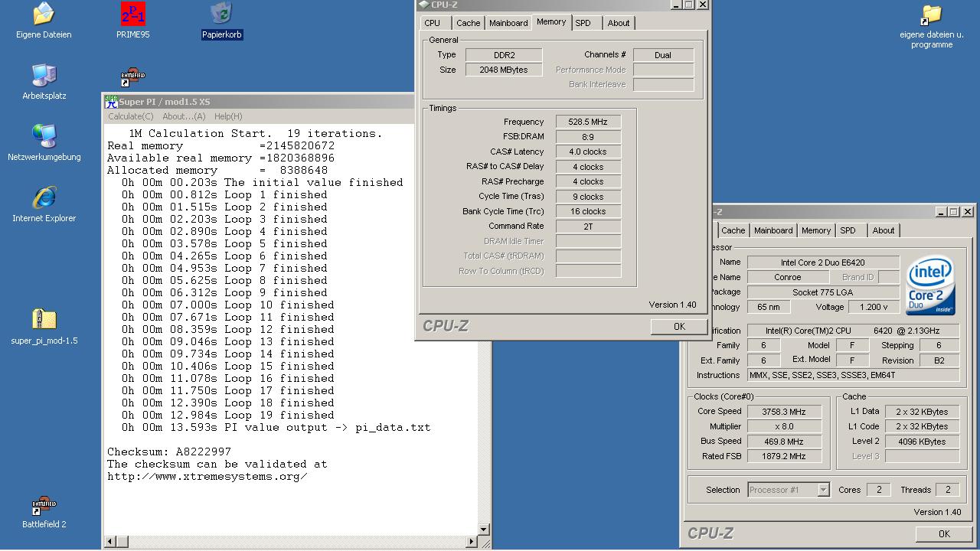Open the Arbeitsplatz desktop icon
Image resolution: width=980 pixels, height=551 pixels.
click(x=44, y=82)
